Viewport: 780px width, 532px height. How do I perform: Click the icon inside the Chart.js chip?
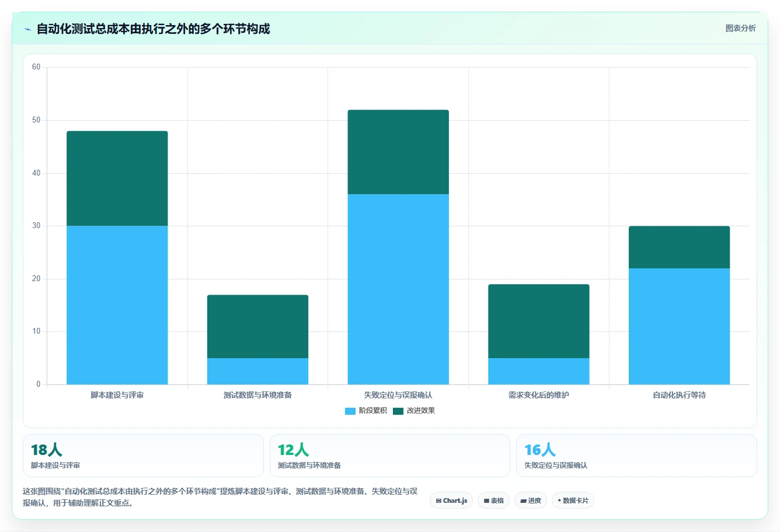point(438,501)
